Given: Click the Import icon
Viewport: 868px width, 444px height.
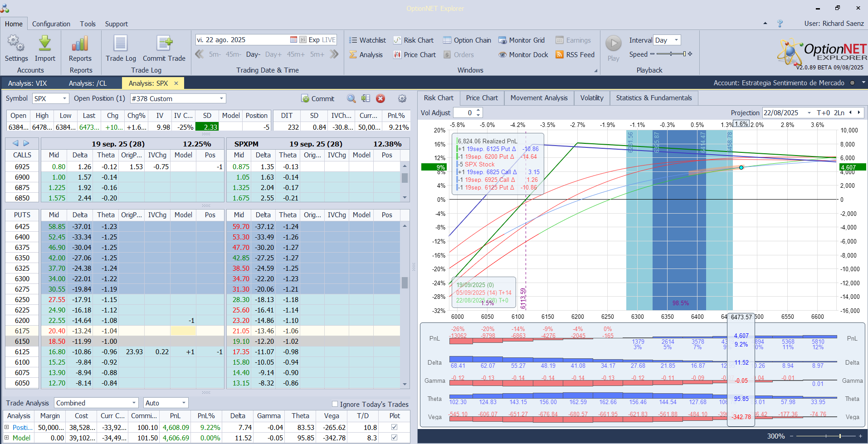Looking at the screenshot, I should coord(45,49).
